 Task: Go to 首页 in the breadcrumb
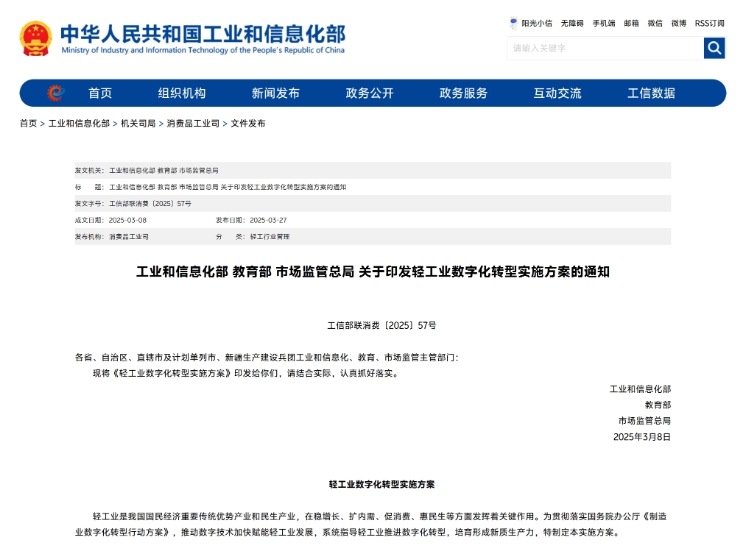click(28, 123)
